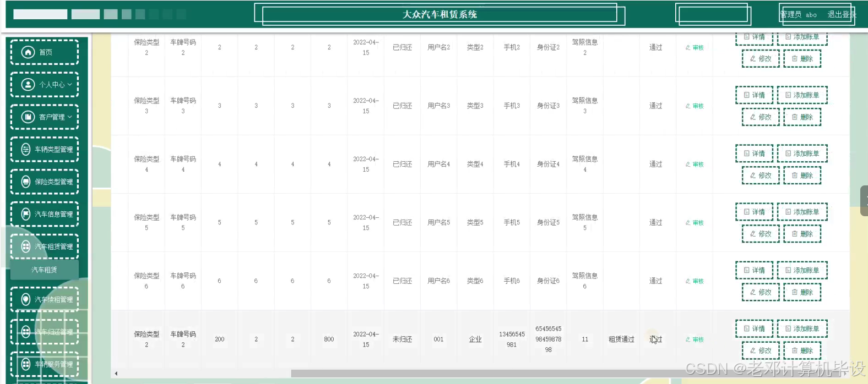
Task: Click the 添加账单 icon in 001 row
Action: [788, 328]
